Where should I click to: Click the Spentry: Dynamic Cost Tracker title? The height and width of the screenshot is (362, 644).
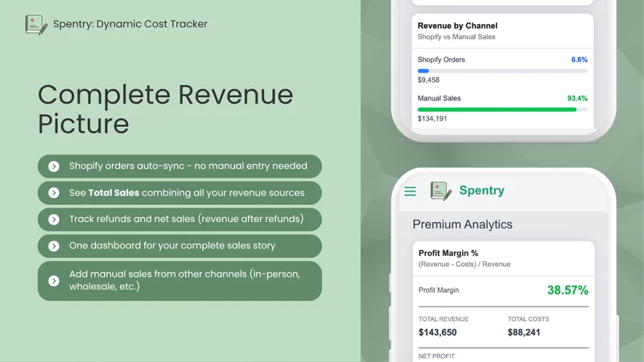pyautogui.click(x=130, y=24)
